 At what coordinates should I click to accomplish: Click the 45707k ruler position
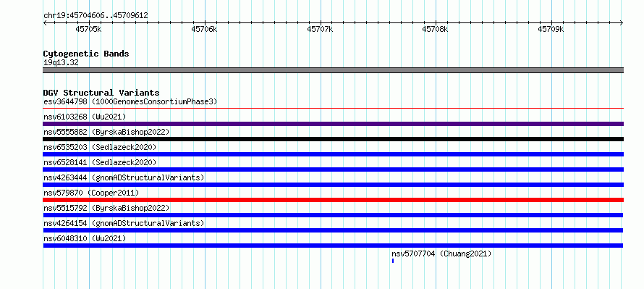click(x=320, y=29)
